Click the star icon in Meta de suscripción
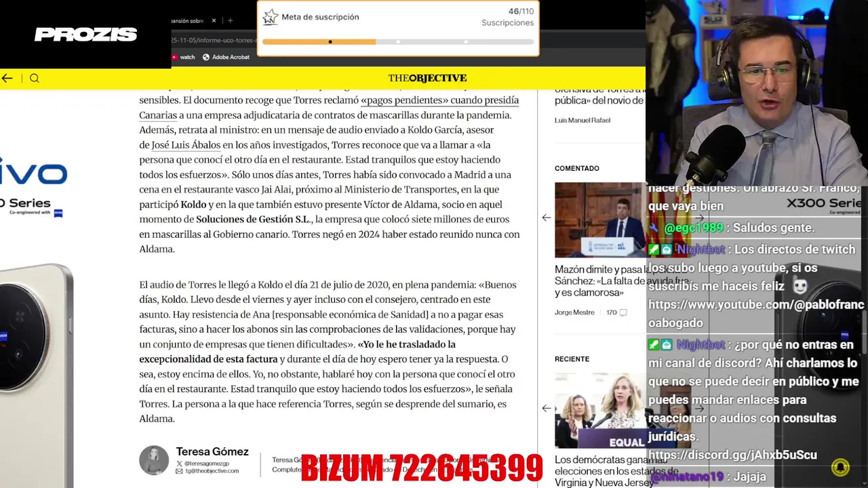 point(271,17)
